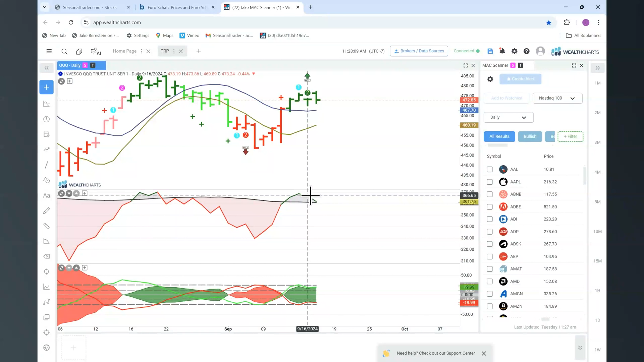The image size is (644, 362).
Task: Open the symbol search magnifier
Action: tap(64, 51)
